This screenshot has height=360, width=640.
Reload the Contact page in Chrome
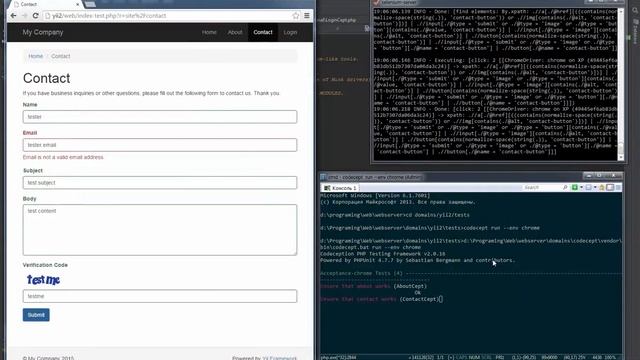(x=36, y=16)
